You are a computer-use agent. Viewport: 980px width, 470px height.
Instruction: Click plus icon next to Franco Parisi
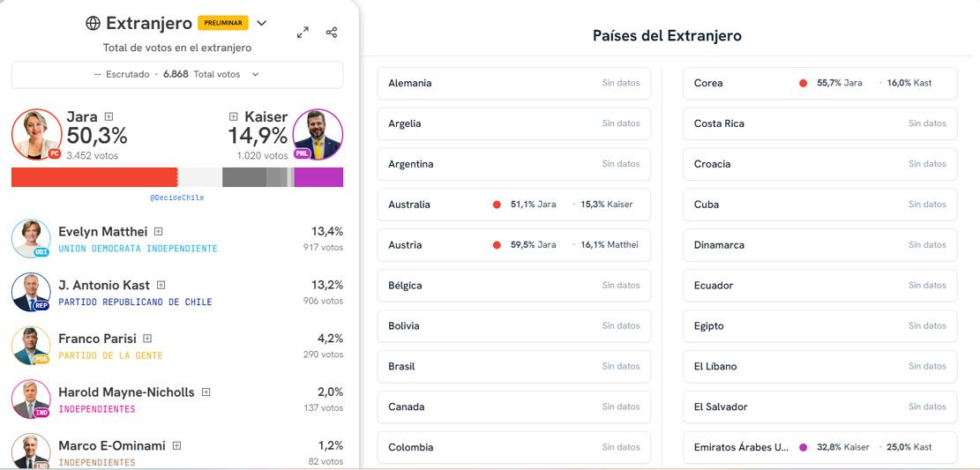click(147, 339)
